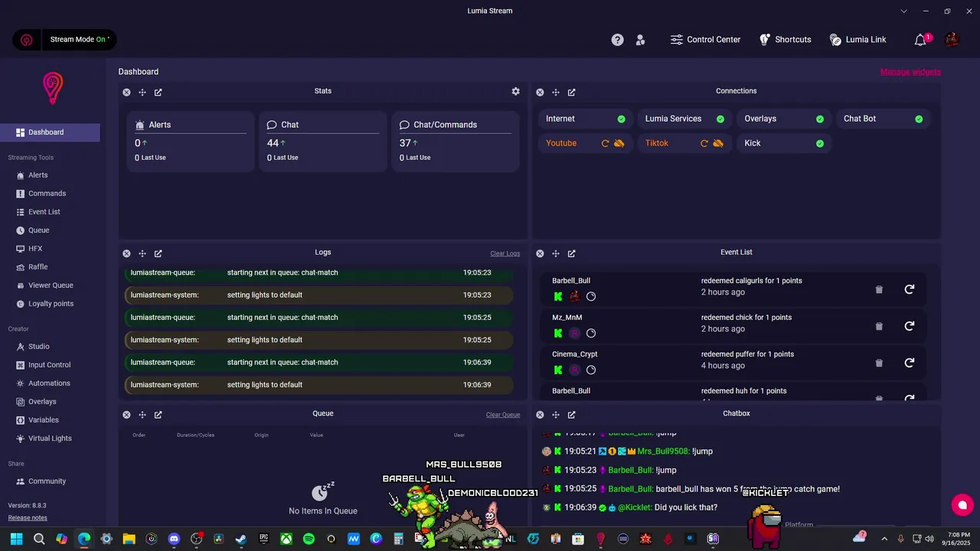This screenshot has height=551, width=980.
Task: Click move handle on Chatbox widget
Action: pos(556,415)
